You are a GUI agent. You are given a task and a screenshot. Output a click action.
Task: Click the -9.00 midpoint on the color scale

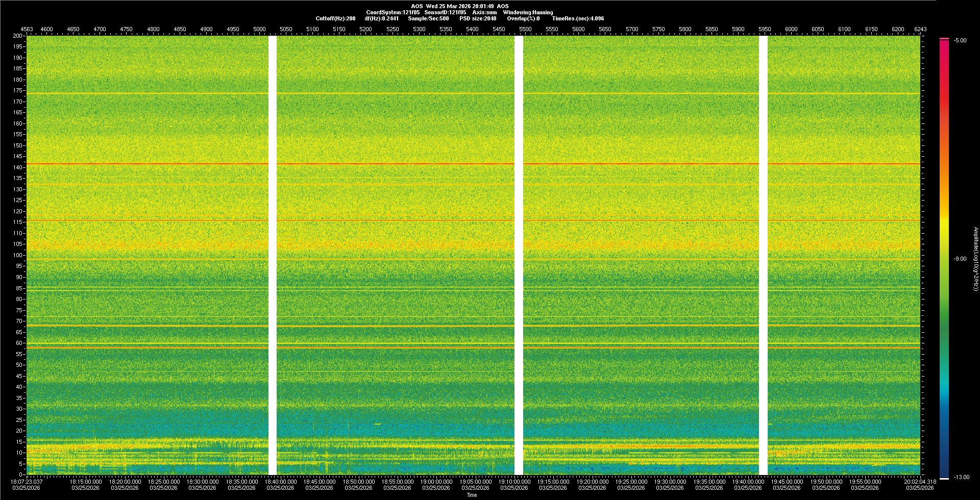click(960, 259)
